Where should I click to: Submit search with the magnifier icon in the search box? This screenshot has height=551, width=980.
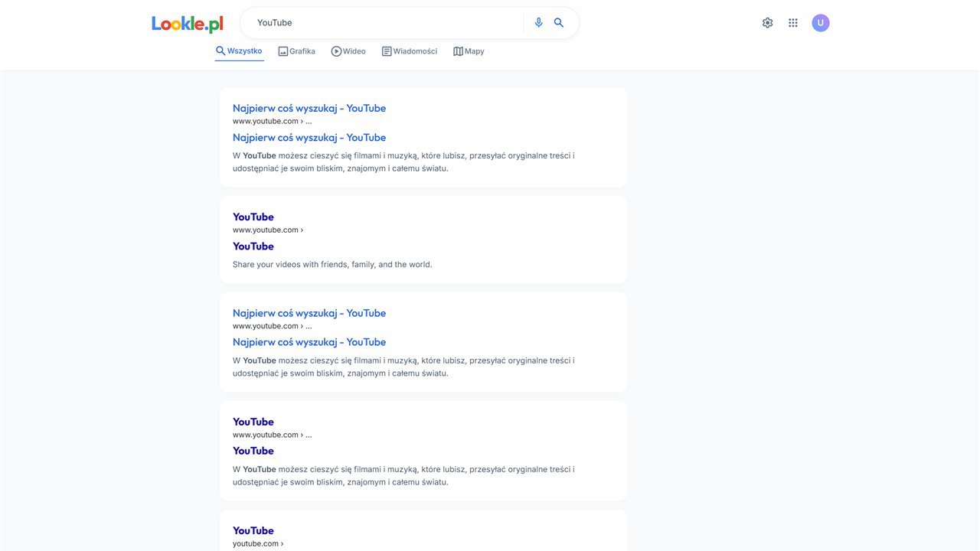tap(559, 23)
